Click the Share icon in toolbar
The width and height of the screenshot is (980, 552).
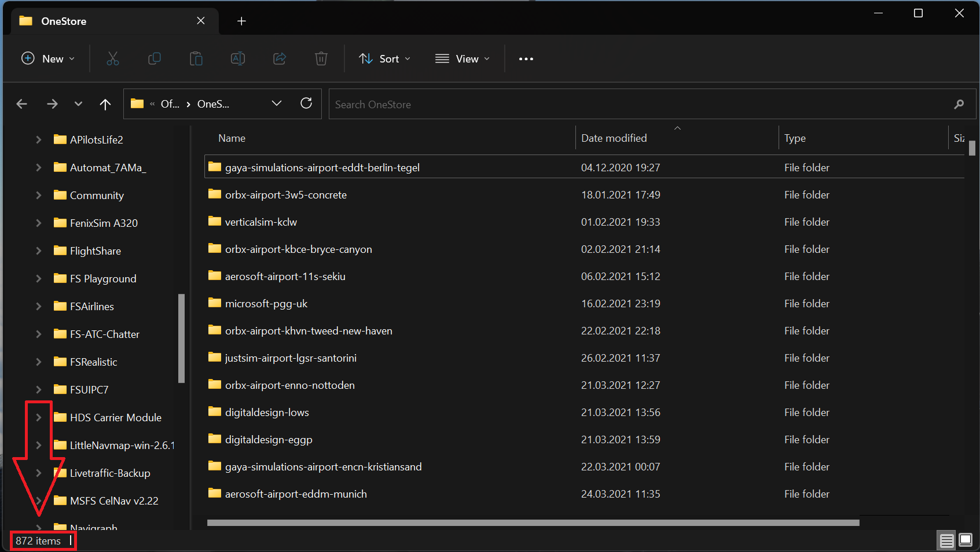[x=280, y=58]
